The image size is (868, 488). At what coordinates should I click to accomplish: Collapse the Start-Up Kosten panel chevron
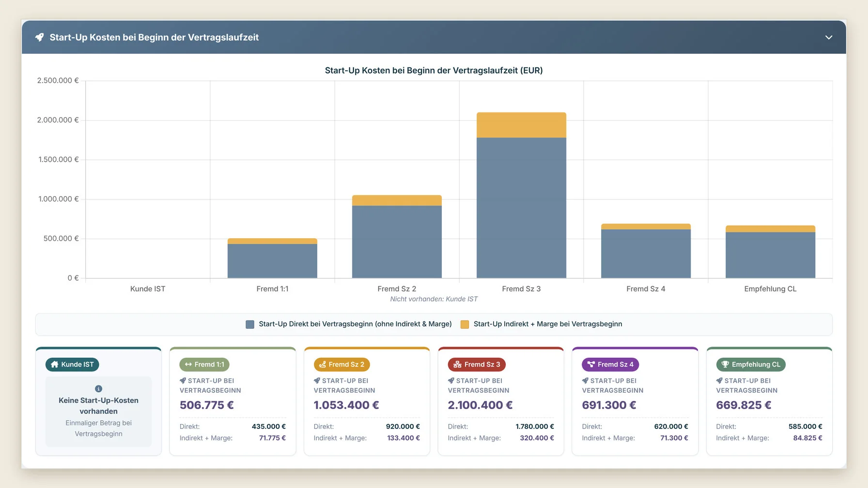click(x=829, y=37)
